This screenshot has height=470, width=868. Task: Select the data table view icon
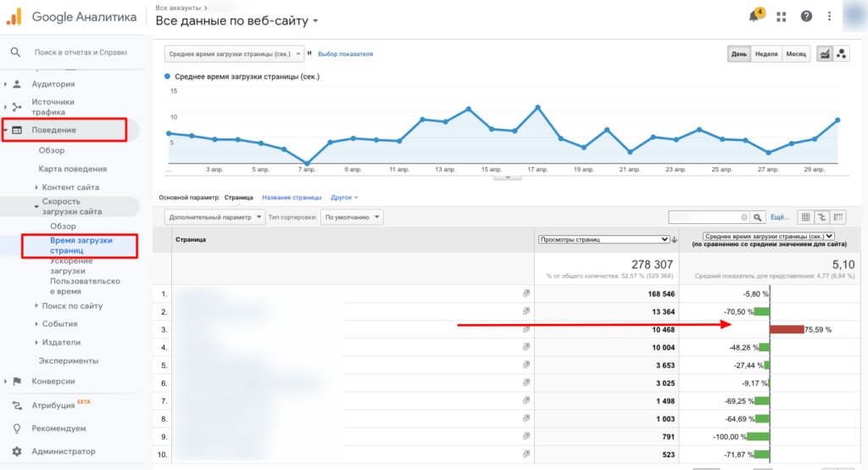806,217
